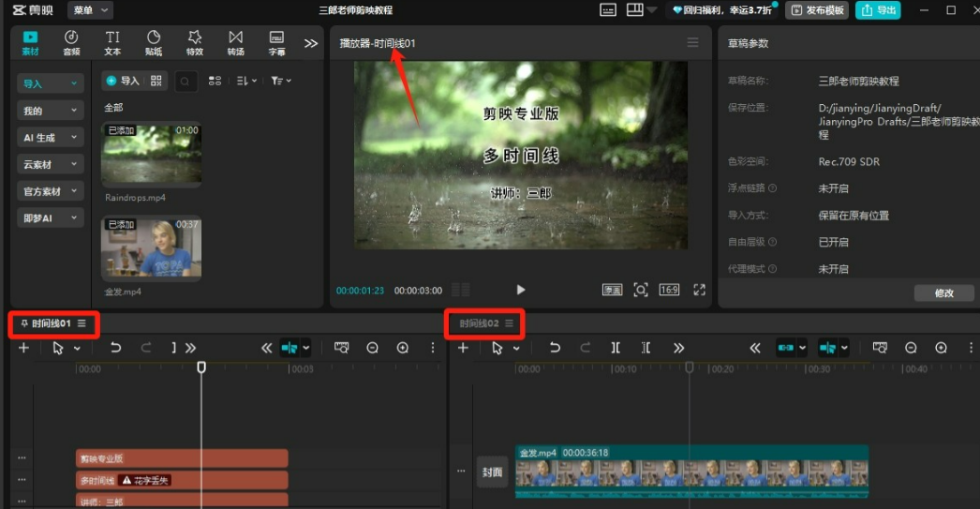Open the three-dot options in 时间线01 toolbar
Screen dimensions: 980x509
(x=433, y=348)
